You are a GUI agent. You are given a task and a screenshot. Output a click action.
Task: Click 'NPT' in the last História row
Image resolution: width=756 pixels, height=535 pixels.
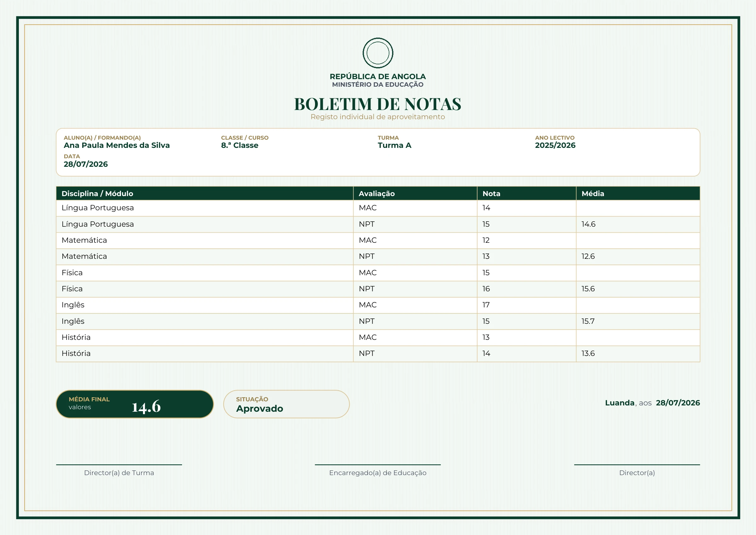pos(367,353)
